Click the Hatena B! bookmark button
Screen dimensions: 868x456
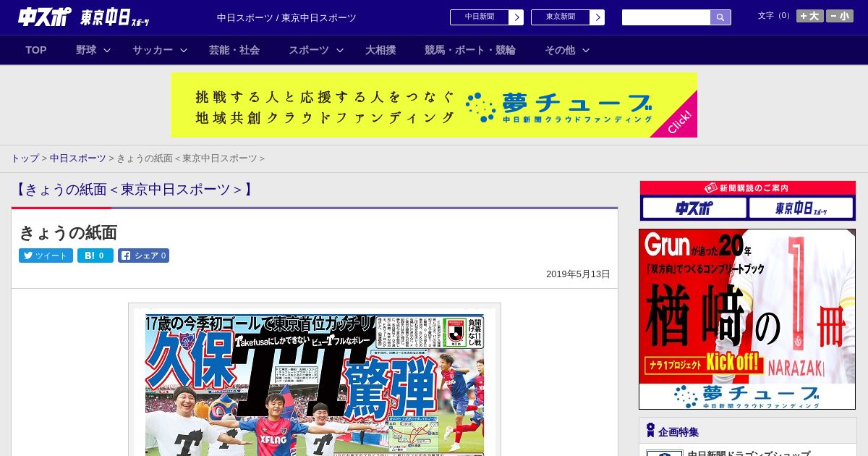tap(95, 256)
